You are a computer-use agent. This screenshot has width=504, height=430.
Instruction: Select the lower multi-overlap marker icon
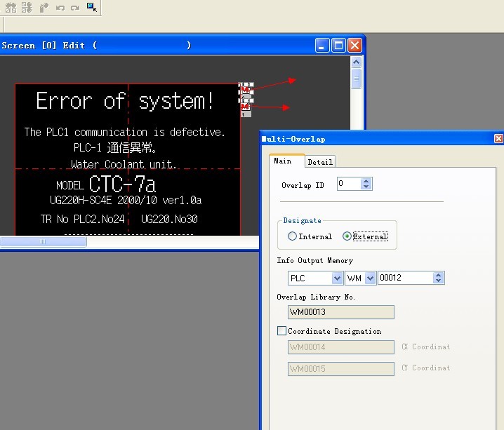[x=245, y=107]
